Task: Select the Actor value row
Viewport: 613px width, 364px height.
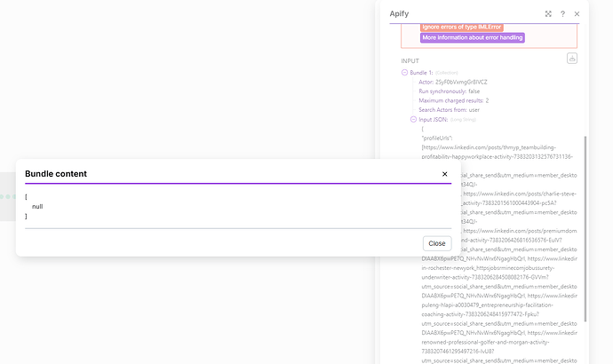Action: tap(453, 82)
